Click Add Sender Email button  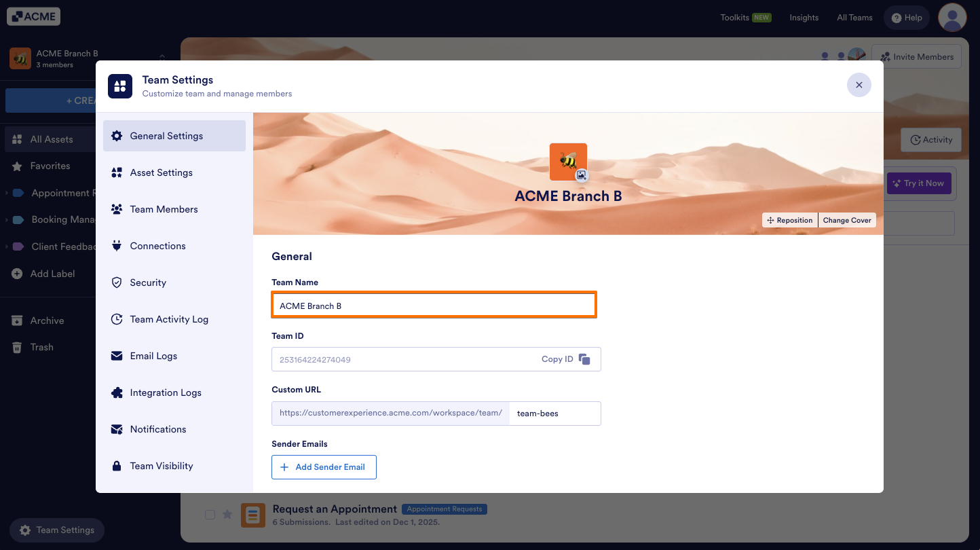tap(324, 467)
